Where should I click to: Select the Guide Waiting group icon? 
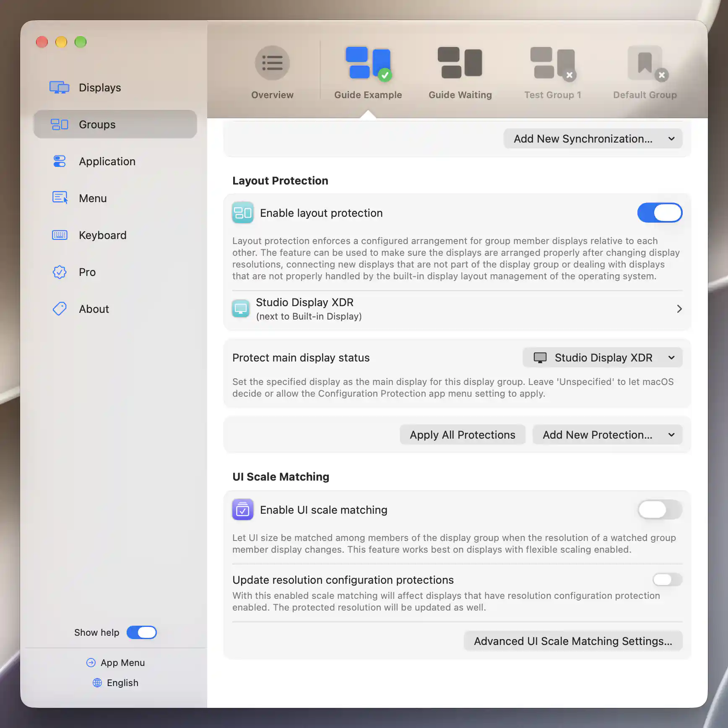(x=460, y=63)
